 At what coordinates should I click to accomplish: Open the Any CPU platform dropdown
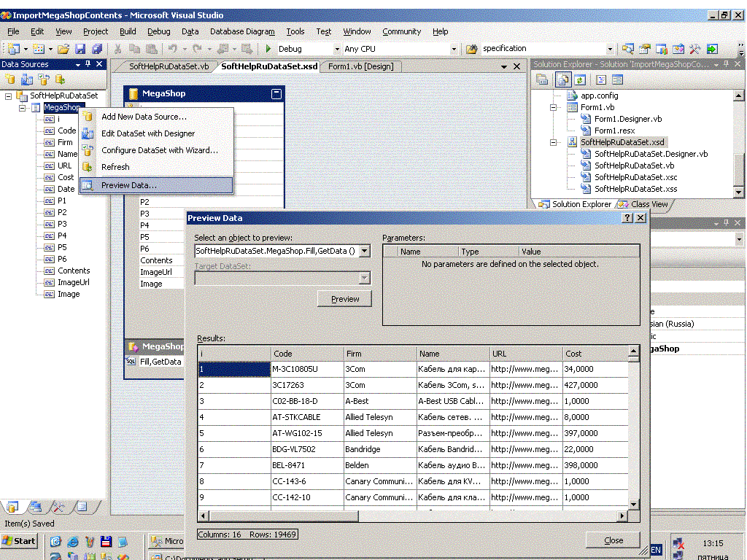click(x=454, y=49)
